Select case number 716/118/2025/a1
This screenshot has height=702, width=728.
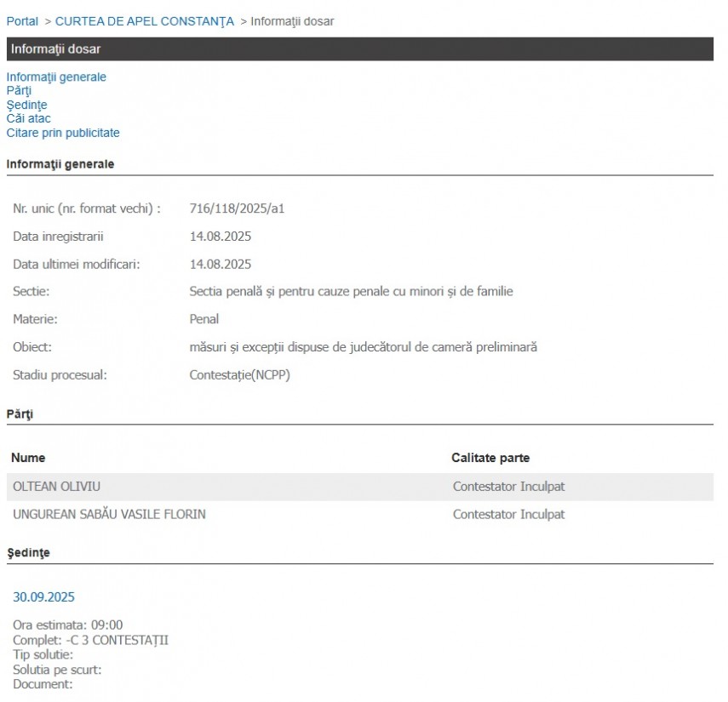click(237, 208)
